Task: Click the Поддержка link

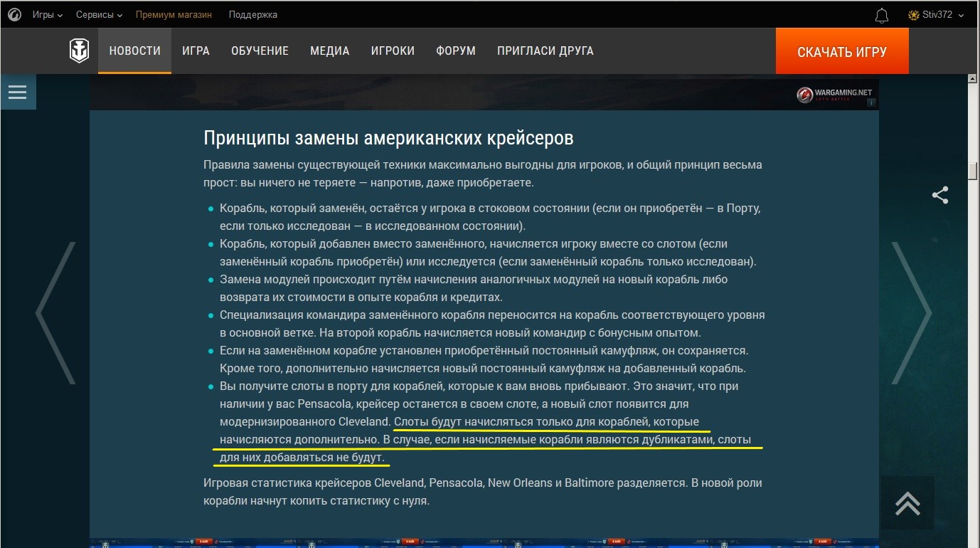Action: click(253, 15)
